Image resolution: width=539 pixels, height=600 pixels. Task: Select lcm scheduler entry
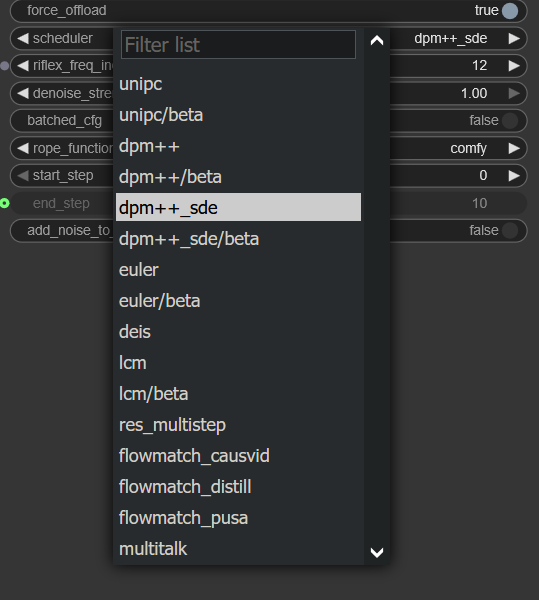coord(238,362)
